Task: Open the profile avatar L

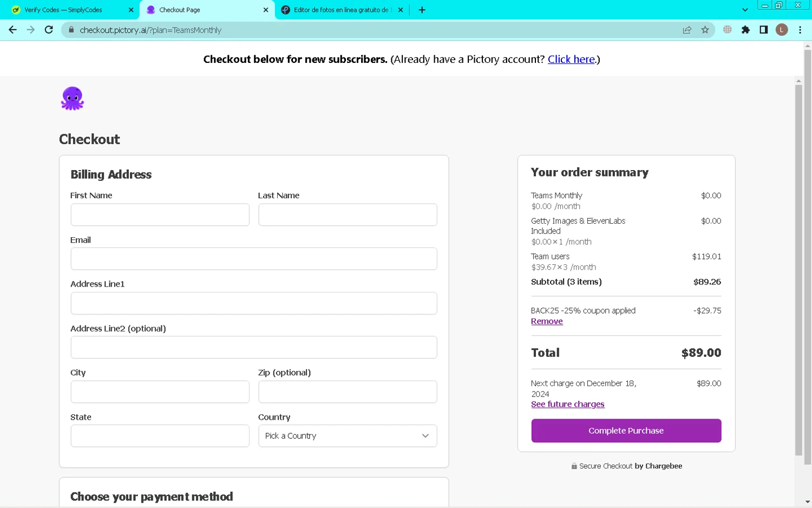Action: [x=782, y=30]
